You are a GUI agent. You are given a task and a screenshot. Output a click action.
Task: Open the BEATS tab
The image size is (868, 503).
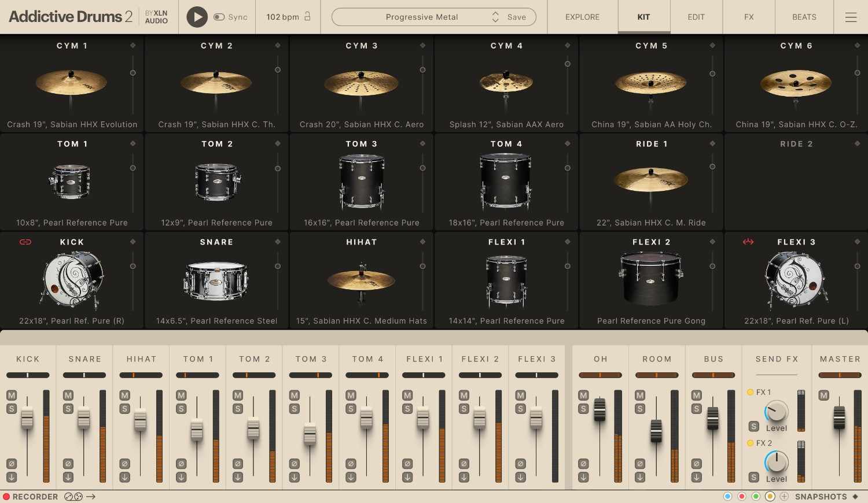pos(804,17)
